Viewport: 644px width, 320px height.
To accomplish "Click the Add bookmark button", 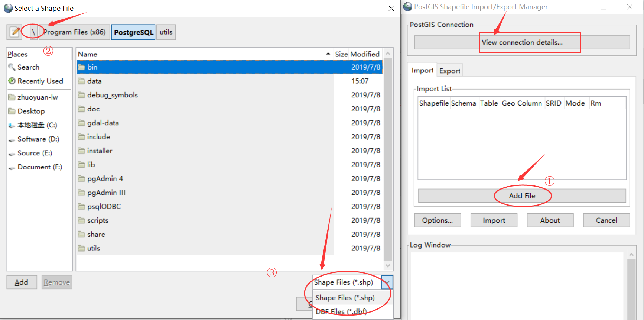I will coord(22,282).
